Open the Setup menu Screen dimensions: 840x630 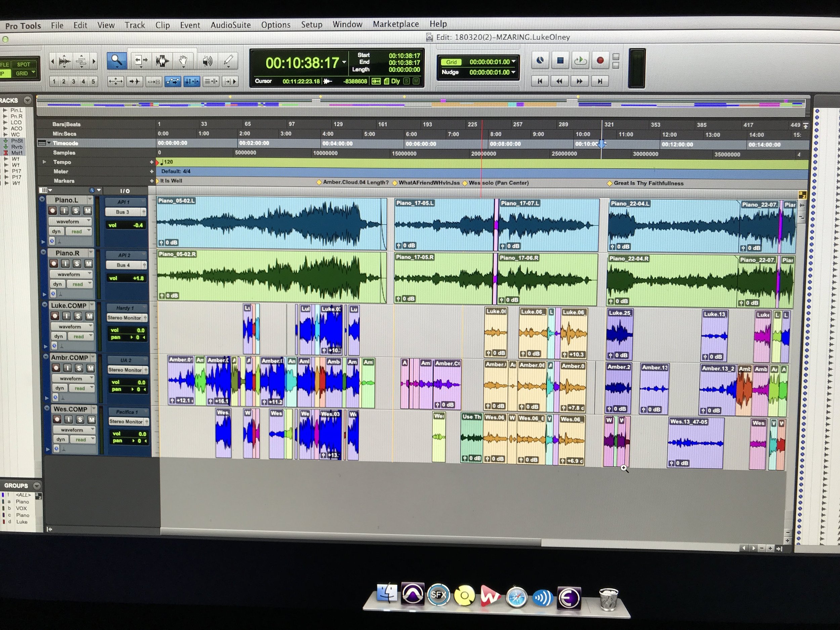tap(311, 25)
